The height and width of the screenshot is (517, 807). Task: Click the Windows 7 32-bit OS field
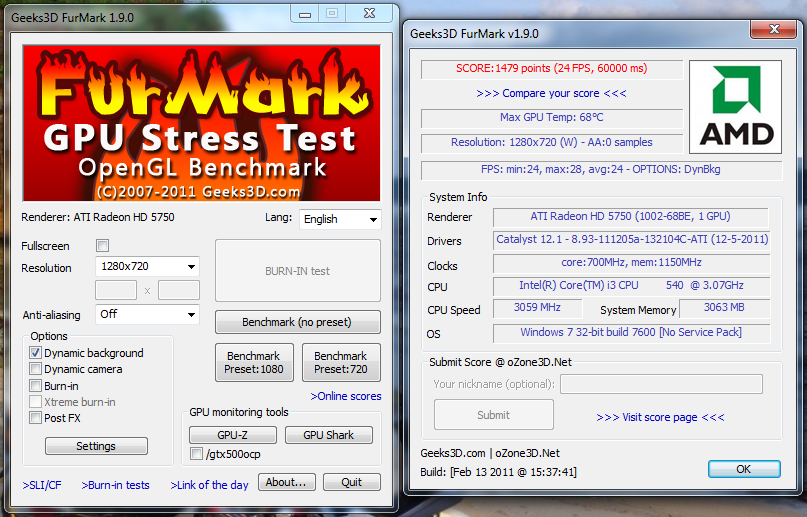pyautogui.click(x=631, y=332)
